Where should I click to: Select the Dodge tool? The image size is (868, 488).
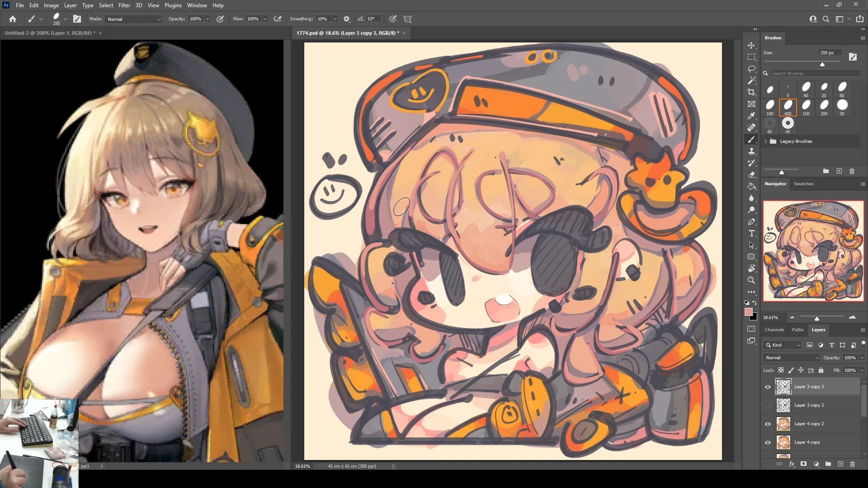[x=751, y=210]
